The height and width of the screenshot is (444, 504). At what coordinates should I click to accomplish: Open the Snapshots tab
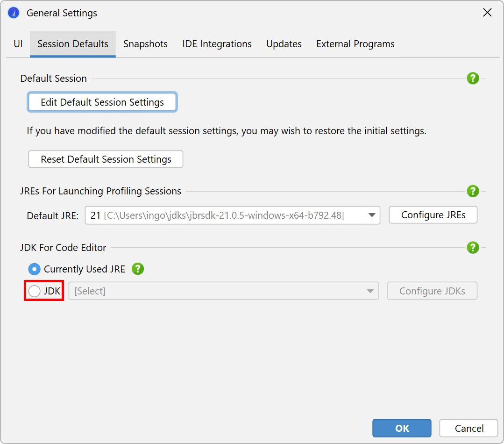pyautogui.click(x=145, y=44)
